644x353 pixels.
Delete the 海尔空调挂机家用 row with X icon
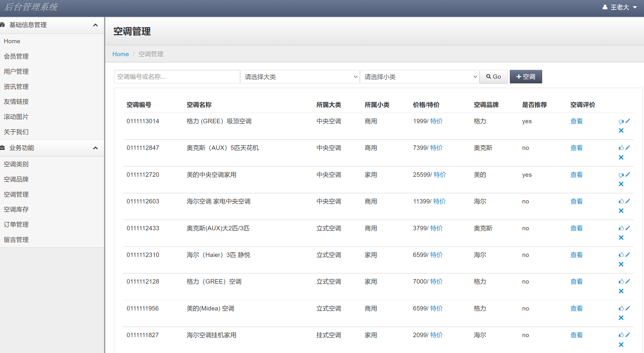(x=621, y=344)
